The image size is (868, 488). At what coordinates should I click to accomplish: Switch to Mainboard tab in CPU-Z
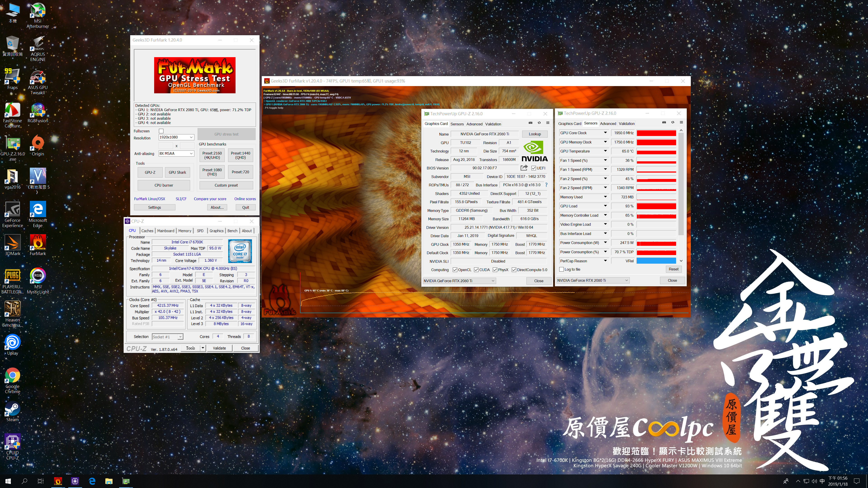[165, 231]
